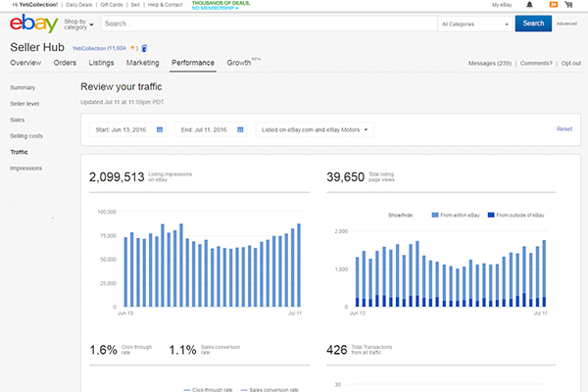Open the Help & Contact link
The image size is (588, 392).
pos(165,5)
